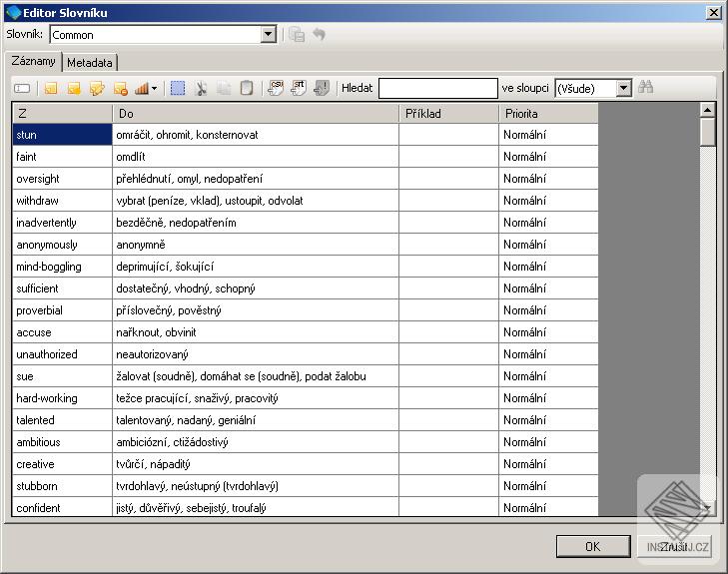Select the 'stubborn' cell
This screenshot has height=574, width=728.
tap(62, 486)
